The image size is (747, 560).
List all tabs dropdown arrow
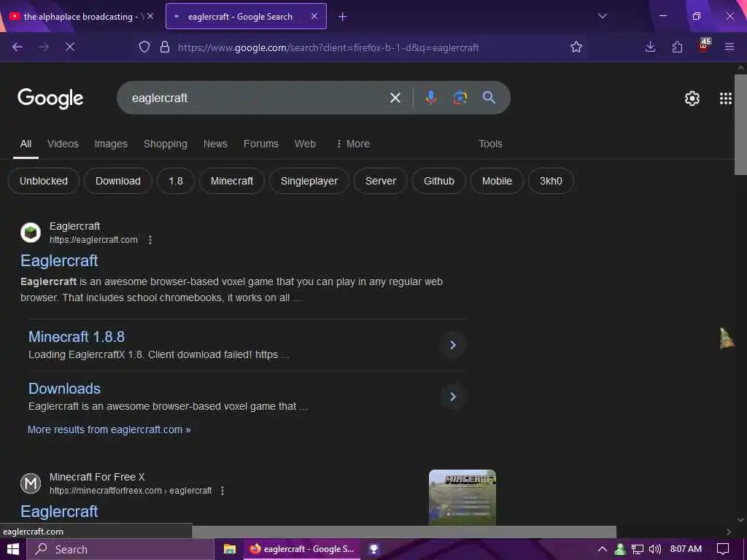point(603,16)
